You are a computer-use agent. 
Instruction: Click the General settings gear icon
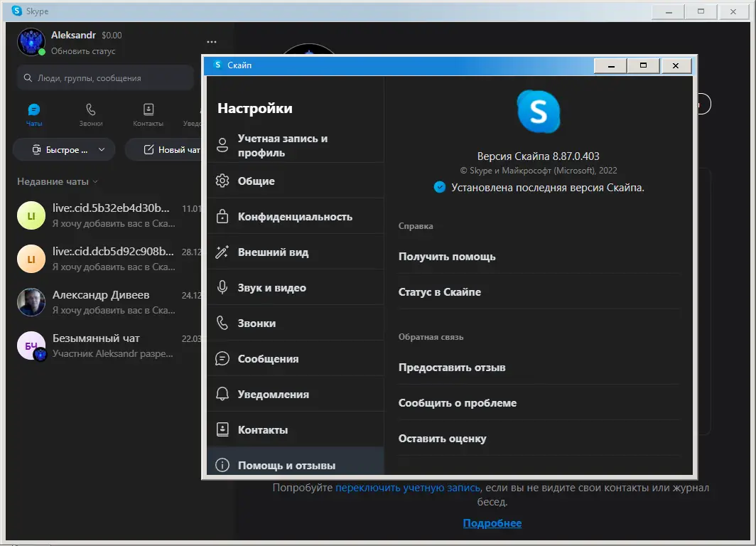pos(222,181)
